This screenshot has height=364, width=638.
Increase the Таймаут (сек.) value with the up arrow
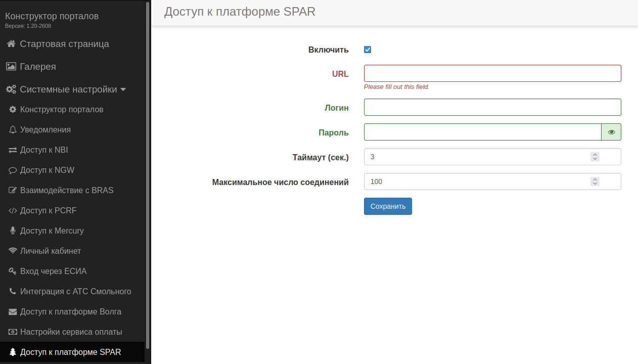595,155
